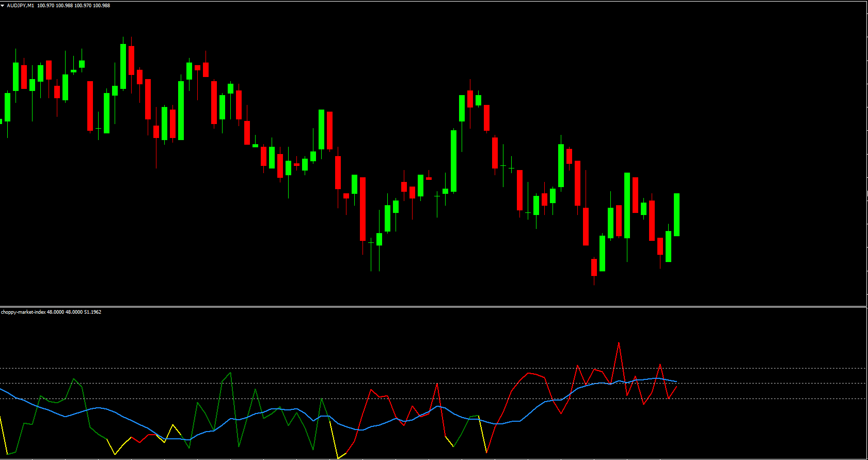This screenshot has width=868, height=460.
Task: Click the AUDJPY,M1 symbol label
Action: tap(21, 6)
